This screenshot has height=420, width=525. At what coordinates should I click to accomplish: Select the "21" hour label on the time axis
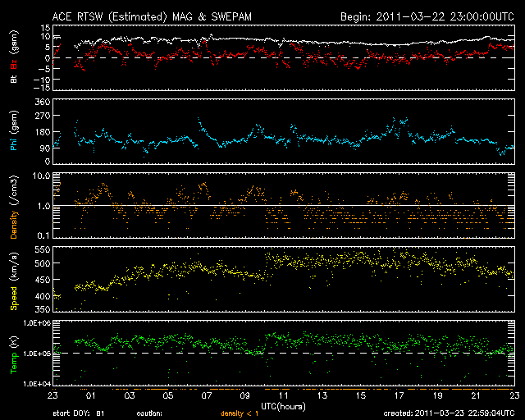click(x=476, y=395)
